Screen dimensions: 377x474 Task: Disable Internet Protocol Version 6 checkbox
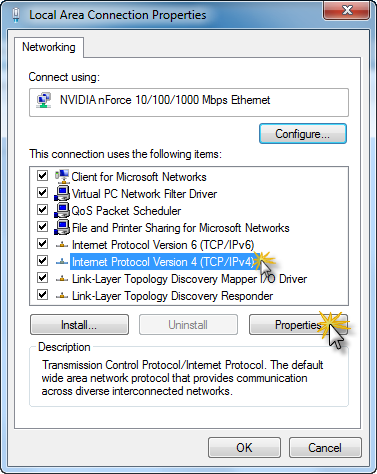[x=42, y=244]
